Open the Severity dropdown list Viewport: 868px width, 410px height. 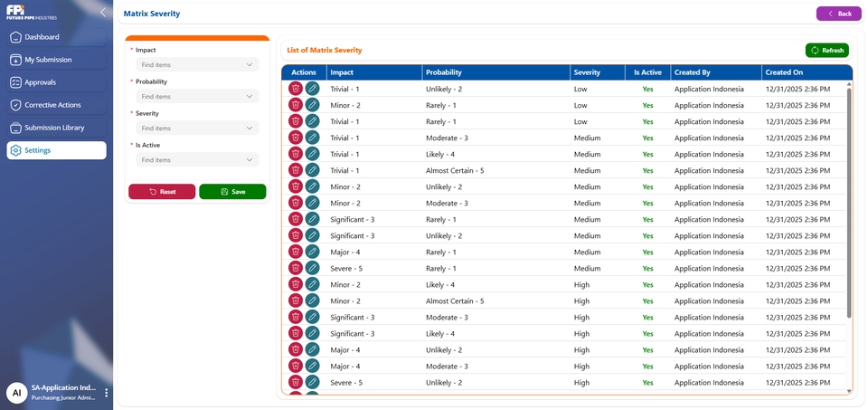(x=196, y=129)
